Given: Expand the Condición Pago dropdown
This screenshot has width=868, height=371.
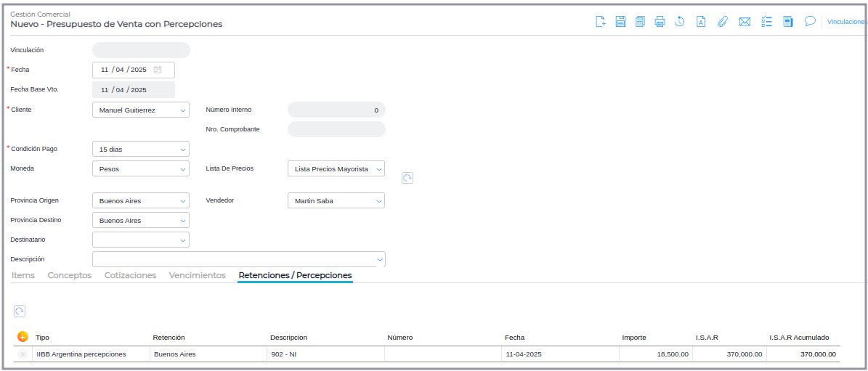Looking at the screenshot, I should pos(140,150).
